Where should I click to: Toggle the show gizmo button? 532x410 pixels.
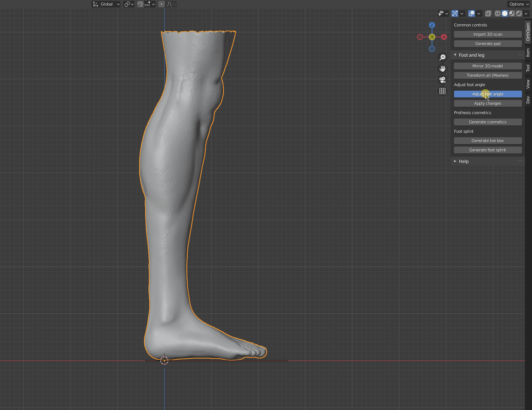[455, 13]
